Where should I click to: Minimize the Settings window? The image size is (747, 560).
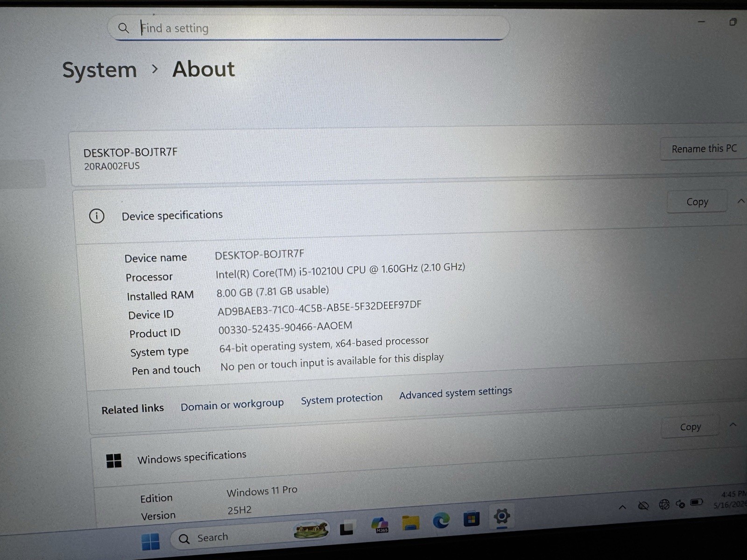tap(701, 21)
